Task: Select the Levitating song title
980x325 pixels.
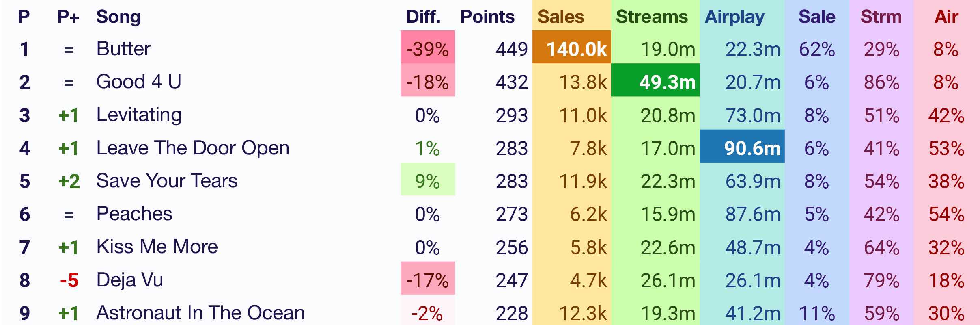Action: [x=139, y=115]
